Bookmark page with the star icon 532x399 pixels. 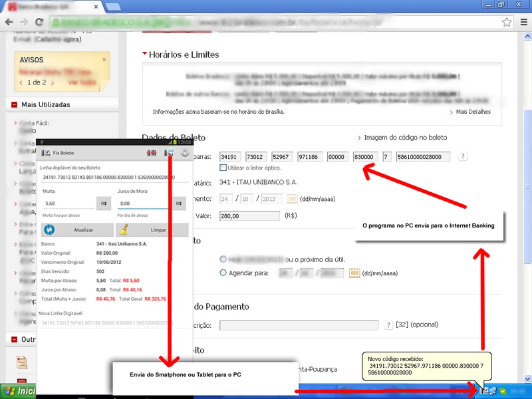click(x=507, y=23)
